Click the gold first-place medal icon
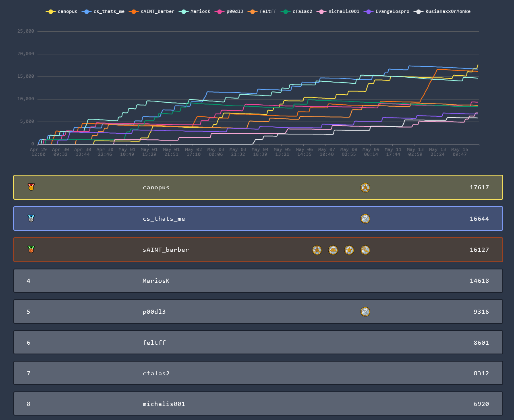 [x=31, y=187]
